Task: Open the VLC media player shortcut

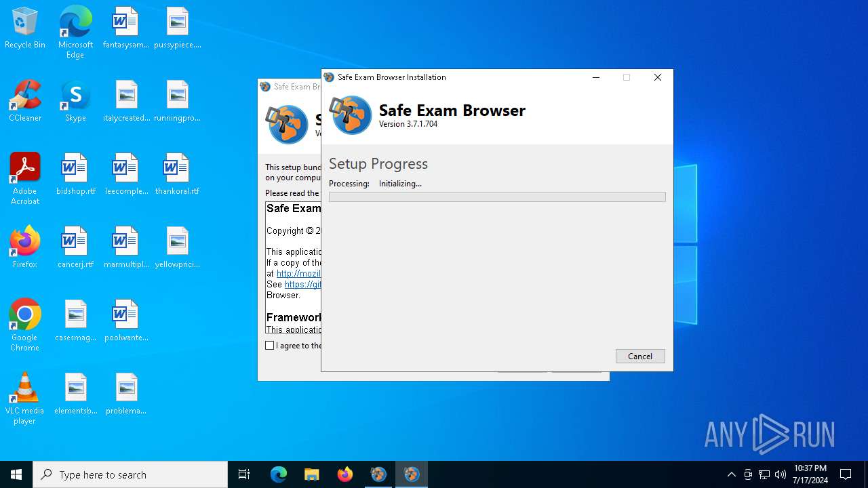Action: 25,398
